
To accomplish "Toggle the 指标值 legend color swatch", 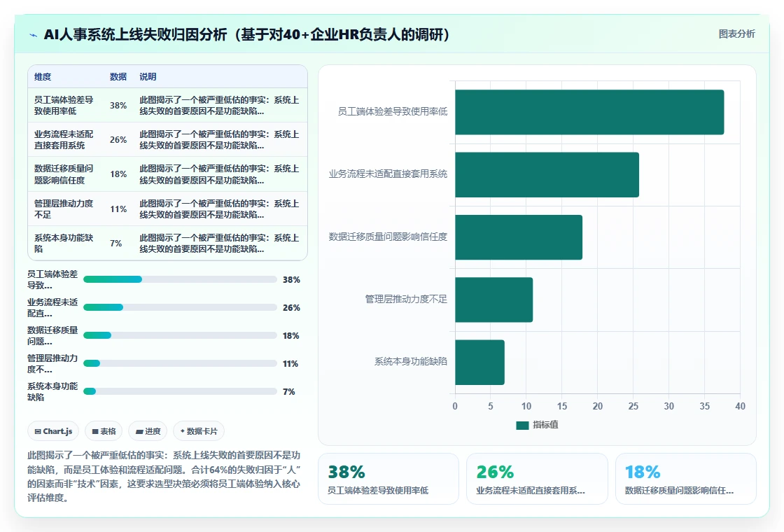I will coord(522,425).
